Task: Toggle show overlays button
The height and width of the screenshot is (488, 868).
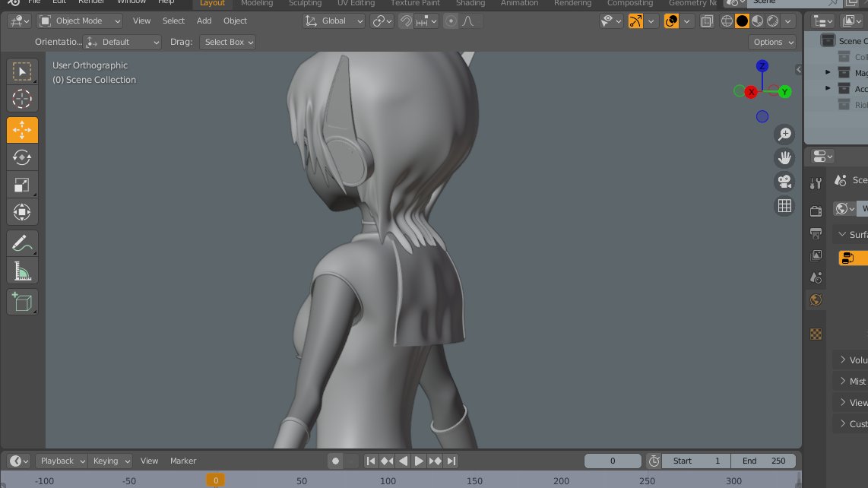Action: coord(671,21)
